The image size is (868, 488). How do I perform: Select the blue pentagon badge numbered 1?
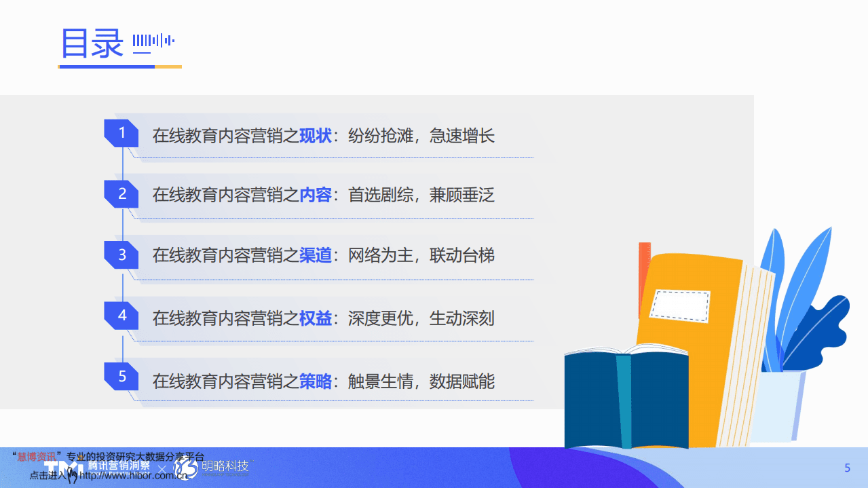pos(121,133)
